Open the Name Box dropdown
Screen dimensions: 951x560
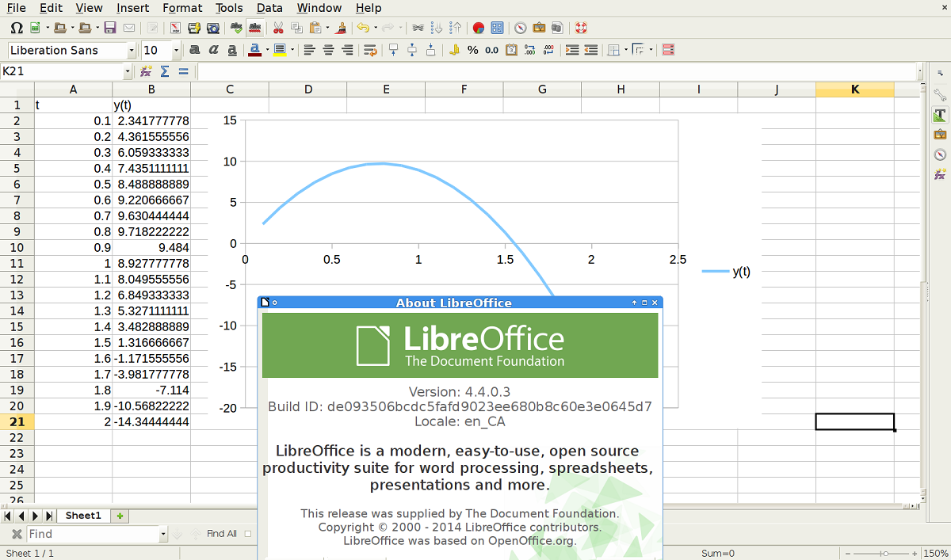pyautogui.click(x=128, y=71)
